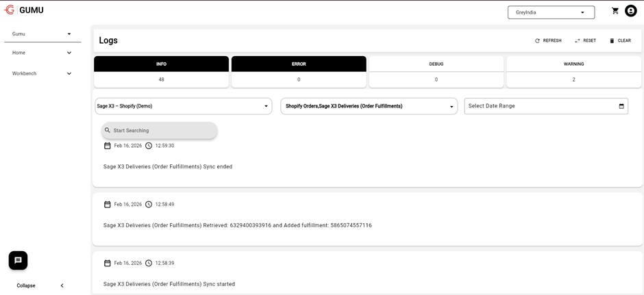Viewport: 644px width, 295px height.
Task: Toggle the DEBUG log filter
Action: point(436,64)
